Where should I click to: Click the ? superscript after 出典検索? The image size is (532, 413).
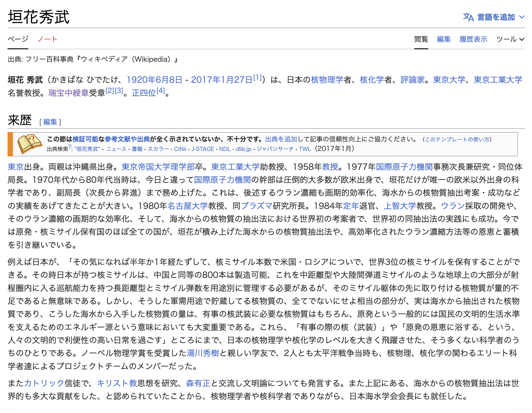coord(70,147)
